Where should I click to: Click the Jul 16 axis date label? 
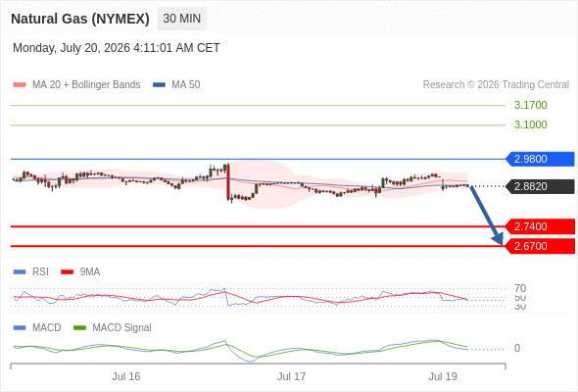(x=126, y=376)
